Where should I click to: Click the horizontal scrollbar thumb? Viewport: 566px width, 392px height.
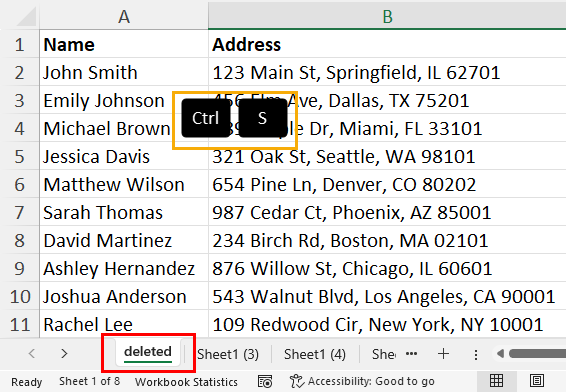click(537, 354)
